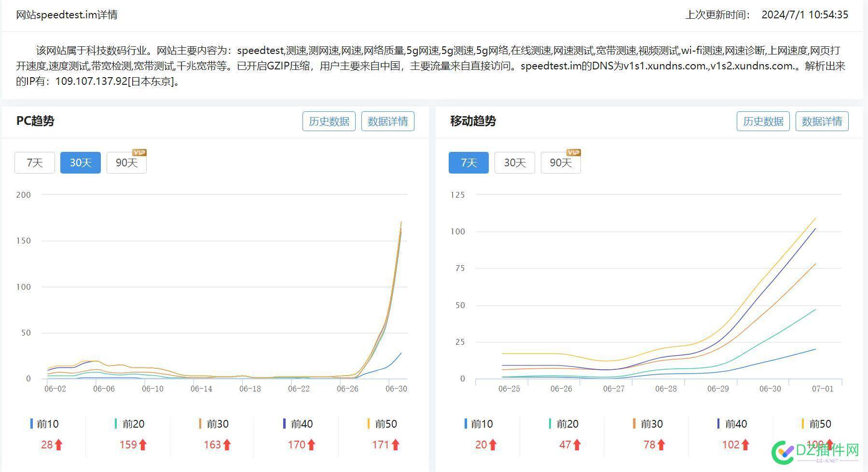Click PC 前10 value 28
This screenshot has width=868, height=472.
(x=47, y=445)
